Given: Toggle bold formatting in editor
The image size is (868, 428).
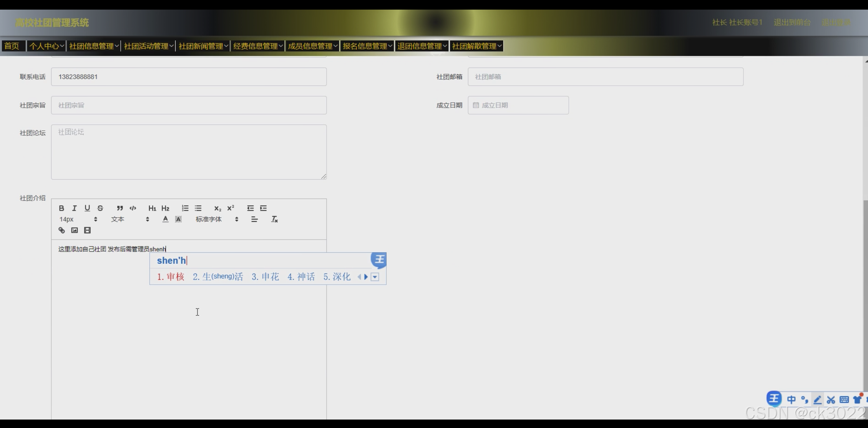Looking at the screenshot, I should pyautogui.click(x=61, y=208).
